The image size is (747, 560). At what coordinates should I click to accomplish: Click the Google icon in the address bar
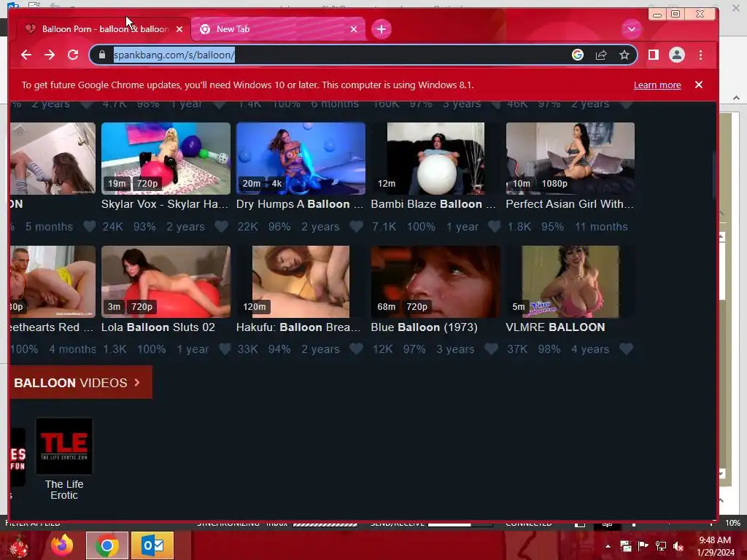click(x=578, y=55)
